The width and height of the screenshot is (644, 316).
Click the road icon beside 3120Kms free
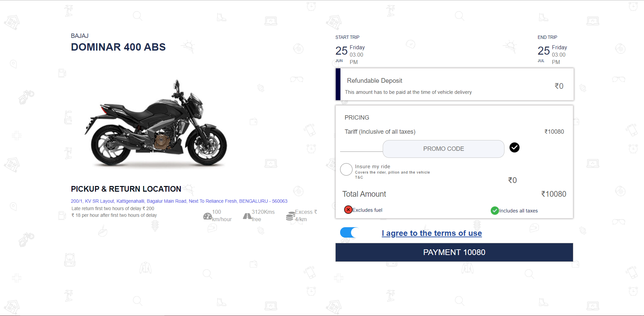[x=247, y=216]
